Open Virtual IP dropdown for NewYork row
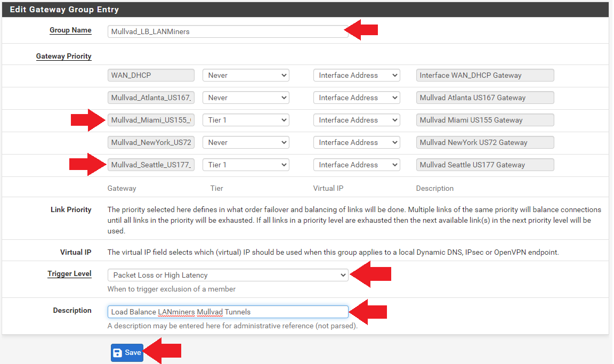The image size is (614, 364). (357, 142)
